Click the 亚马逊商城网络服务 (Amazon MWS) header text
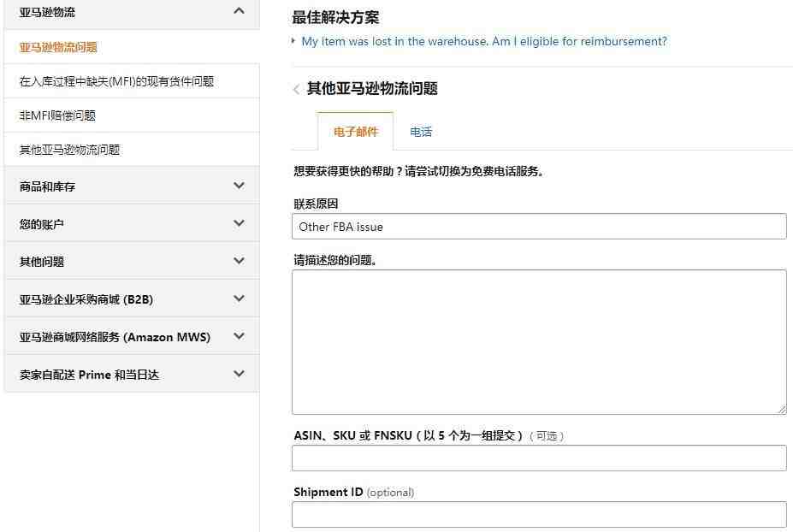793x532 pixels. coord(115,337)
